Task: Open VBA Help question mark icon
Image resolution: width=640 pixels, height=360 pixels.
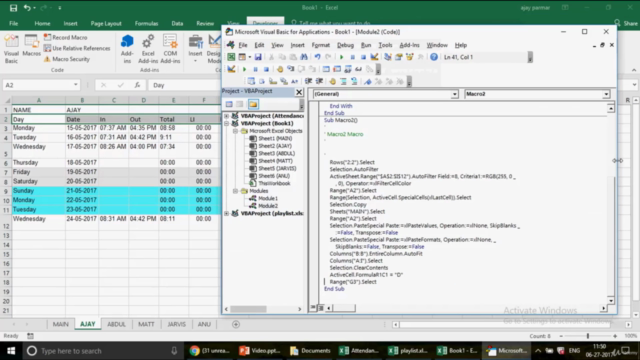Action: pyautogui.click(x=433, y=57)
